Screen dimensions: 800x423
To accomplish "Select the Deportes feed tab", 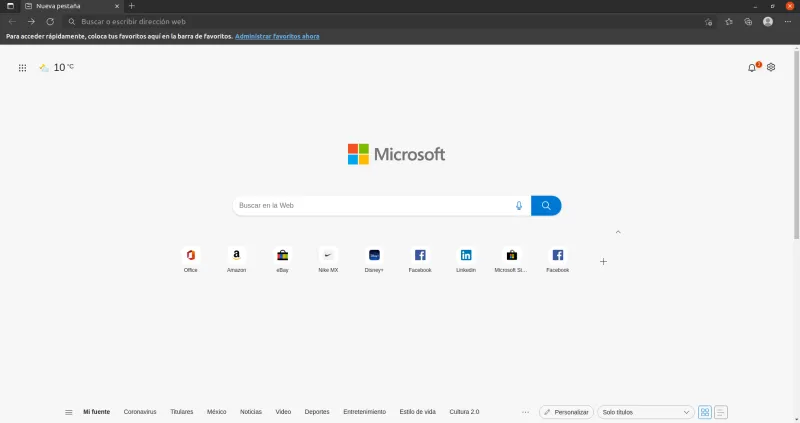I will pos(317,412).
